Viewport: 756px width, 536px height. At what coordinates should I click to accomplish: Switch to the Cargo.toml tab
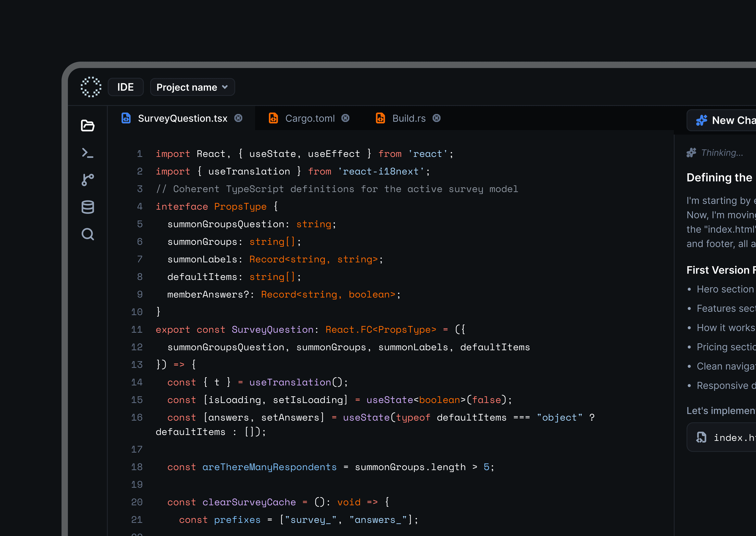tap(309, 118)
